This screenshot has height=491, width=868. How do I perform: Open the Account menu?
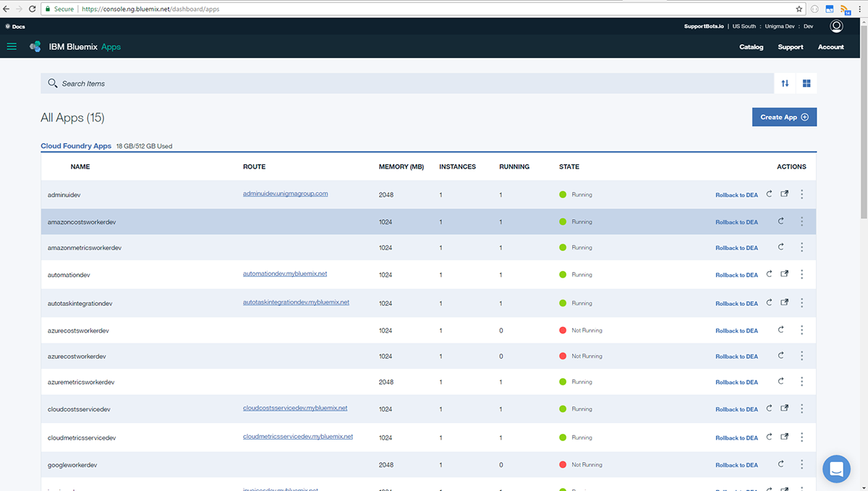click(830, 47)
